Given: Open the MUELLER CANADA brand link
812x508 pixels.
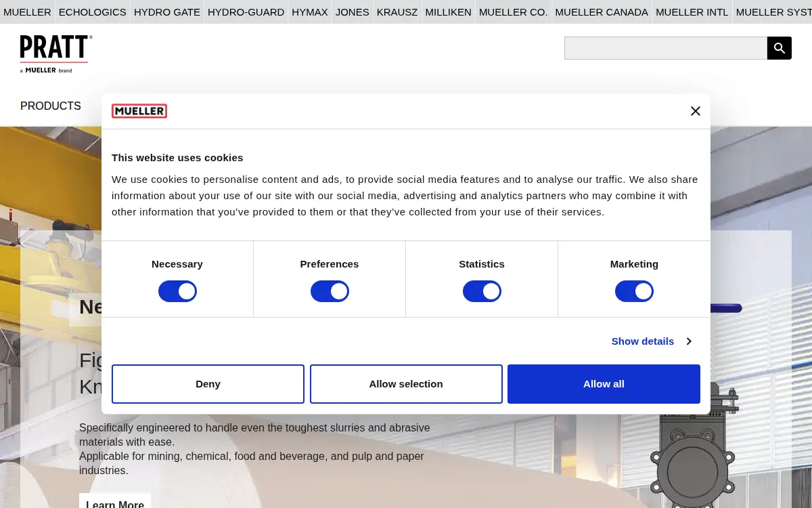Looking at the screenshot, I should click(602, 12).
